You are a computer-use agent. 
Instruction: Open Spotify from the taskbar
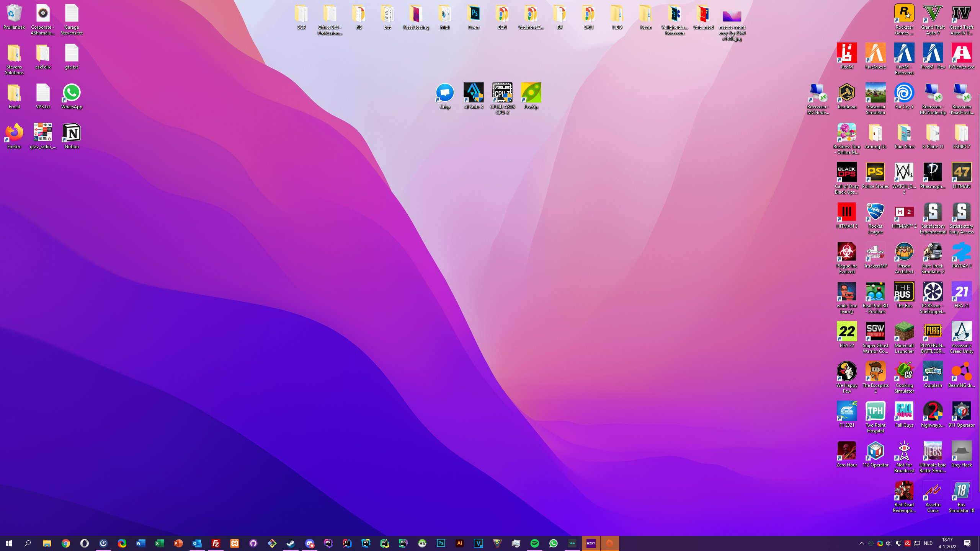pyautogui.click(x=534, y=543)
